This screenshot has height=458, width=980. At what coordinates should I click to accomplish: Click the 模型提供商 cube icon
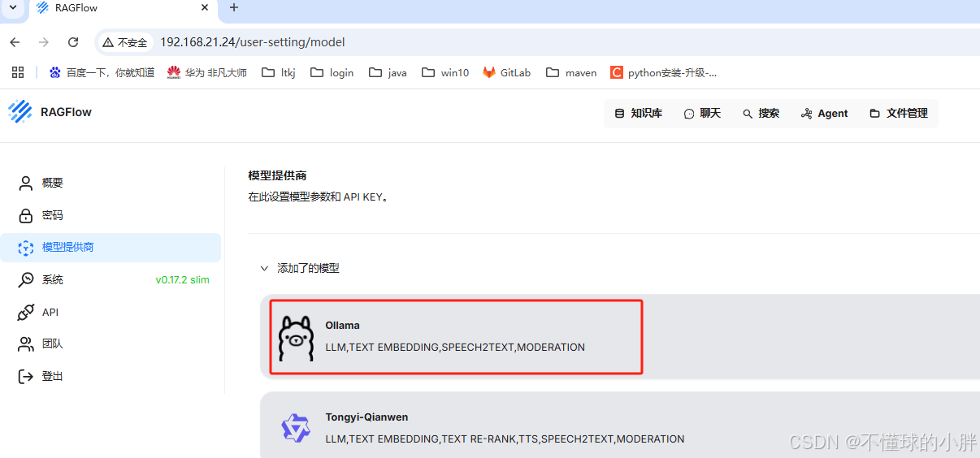tap(26, 247)
